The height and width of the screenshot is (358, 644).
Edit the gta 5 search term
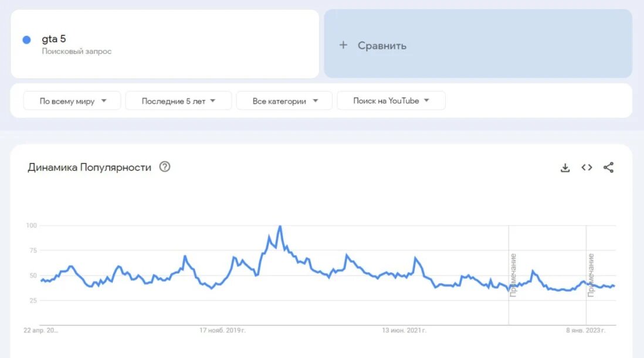coord(54,39)
